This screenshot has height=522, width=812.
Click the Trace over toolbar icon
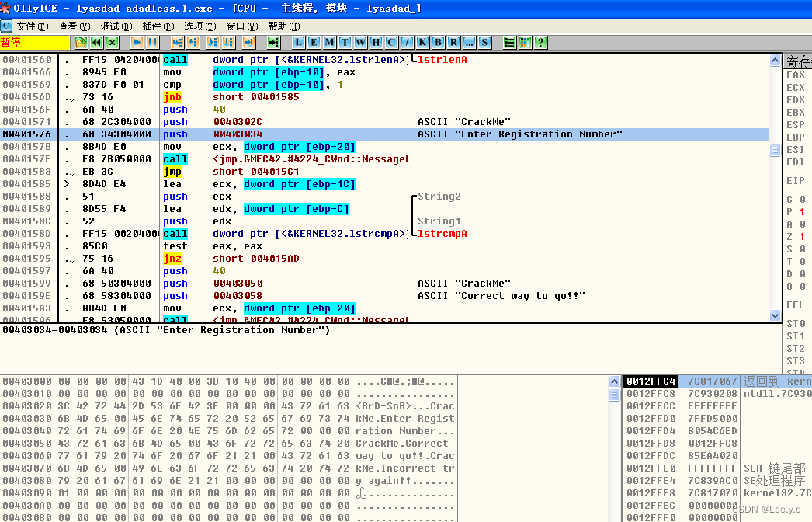(228, 43)
